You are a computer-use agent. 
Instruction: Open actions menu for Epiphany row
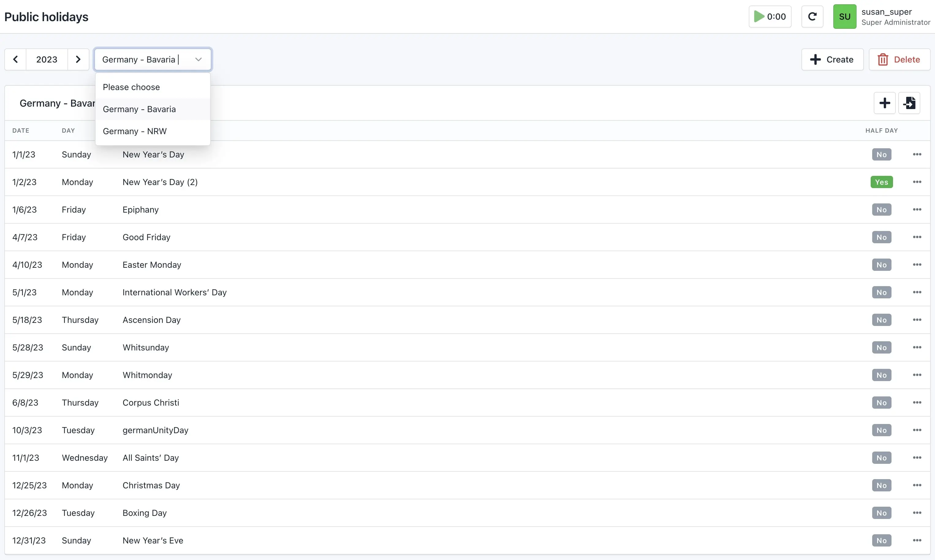pos(917,210)
